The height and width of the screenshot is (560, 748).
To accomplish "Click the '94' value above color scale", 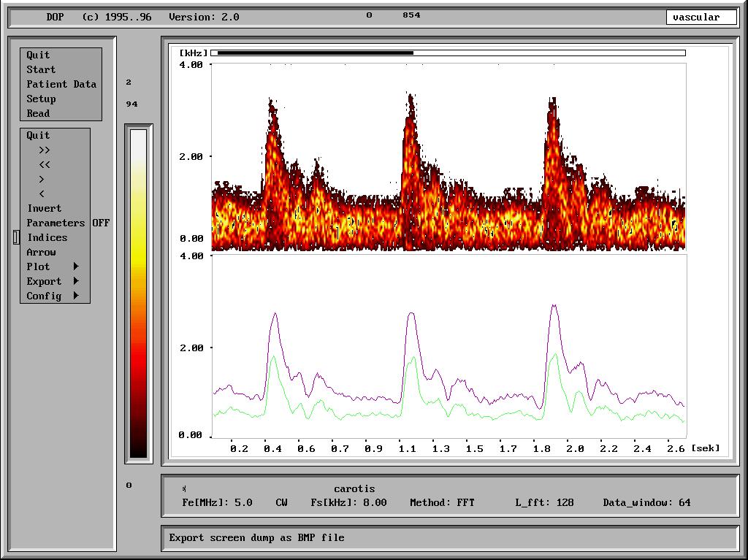I will pyautogui.click(x=131, y=104).
